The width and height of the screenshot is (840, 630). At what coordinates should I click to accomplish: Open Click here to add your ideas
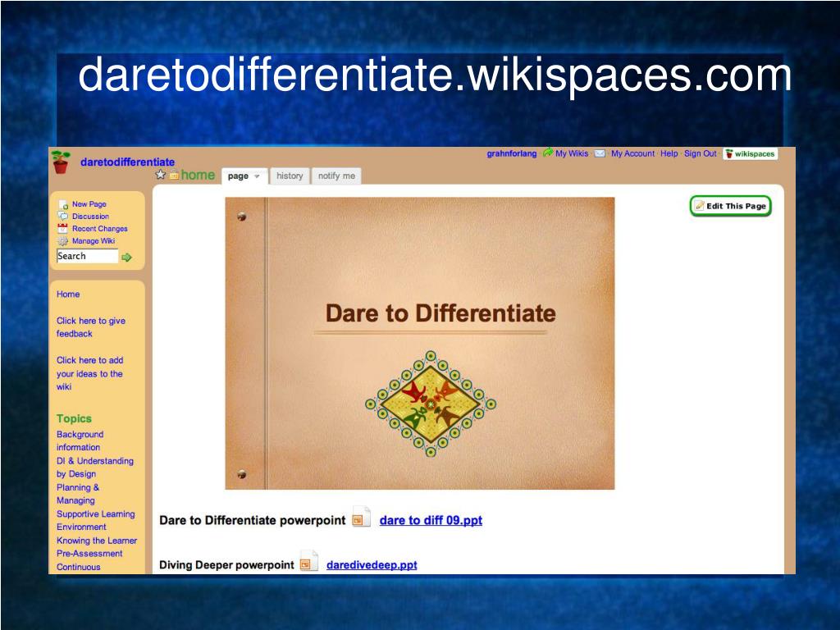(90, 373)
